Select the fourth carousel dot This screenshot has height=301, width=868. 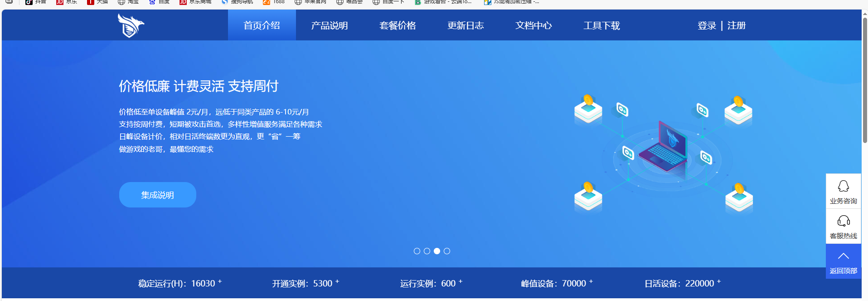[447, 251]
